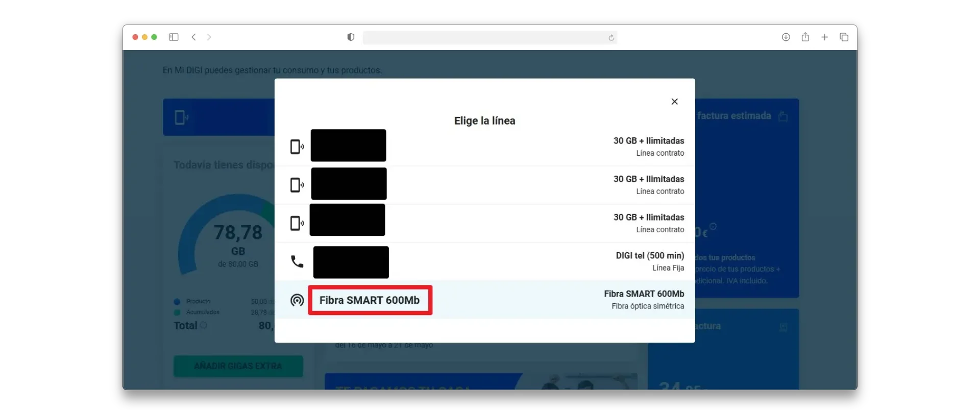Image resolution: width=980 pixels, height=410 pixels.
Task: Click the mobile icon in the blue header card
Action: point(181,117)
